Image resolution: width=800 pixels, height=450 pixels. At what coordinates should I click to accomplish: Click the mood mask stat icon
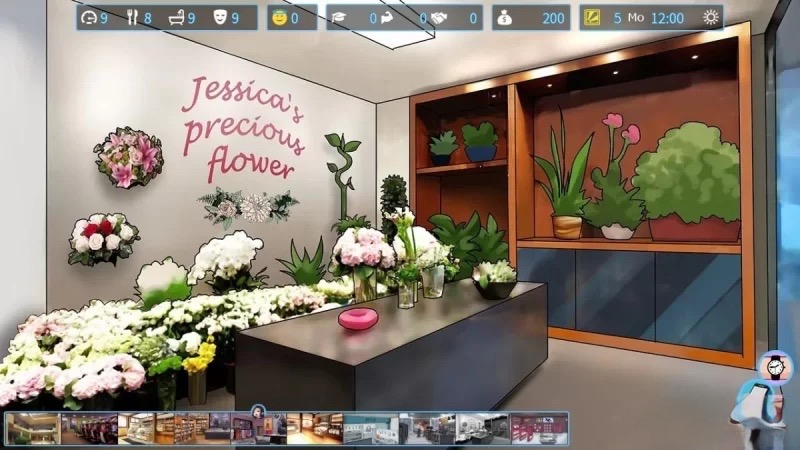219,17
